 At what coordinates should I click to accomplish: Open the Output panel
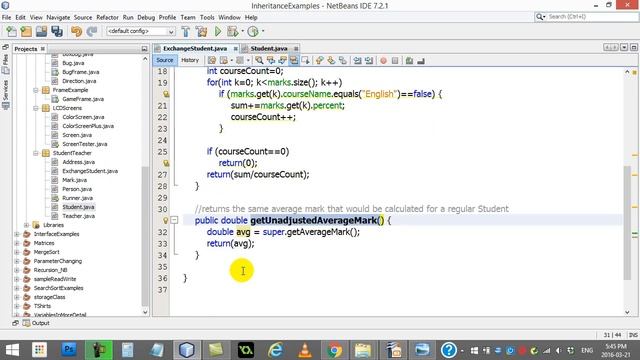pyautogui.click(x=36, y=323)
